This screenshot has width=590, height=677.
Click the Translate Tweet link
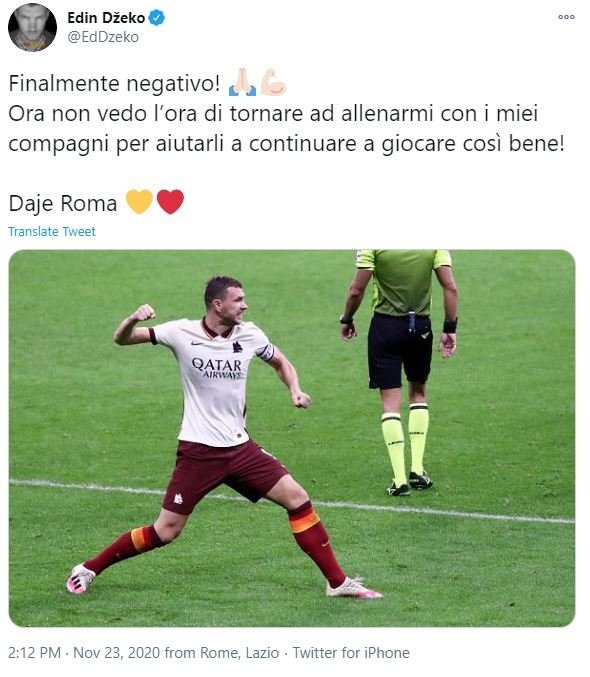tap(52, 231)
